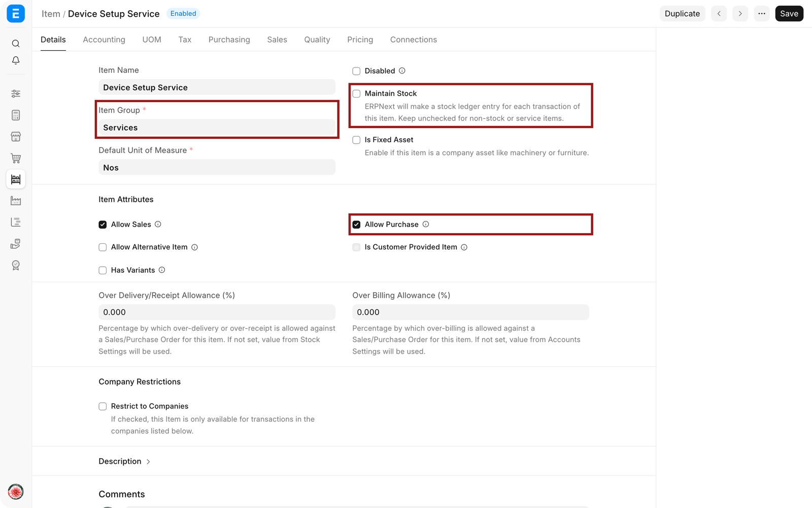This screenshot has width=812, height=508.
Task: Click the info icon beside Has Variants
Action: [x=162, y=270]
